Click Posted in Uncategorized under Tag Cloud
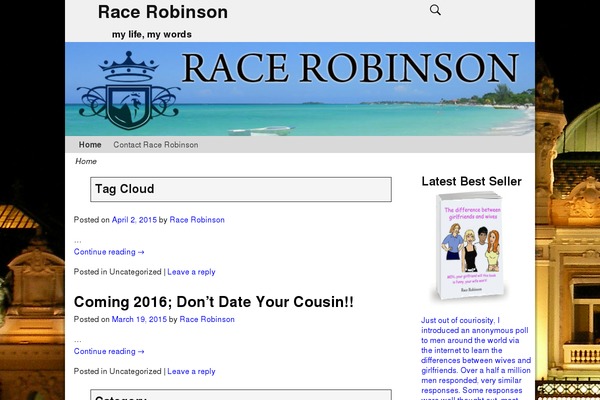600x400 pixels. point(117,272)
